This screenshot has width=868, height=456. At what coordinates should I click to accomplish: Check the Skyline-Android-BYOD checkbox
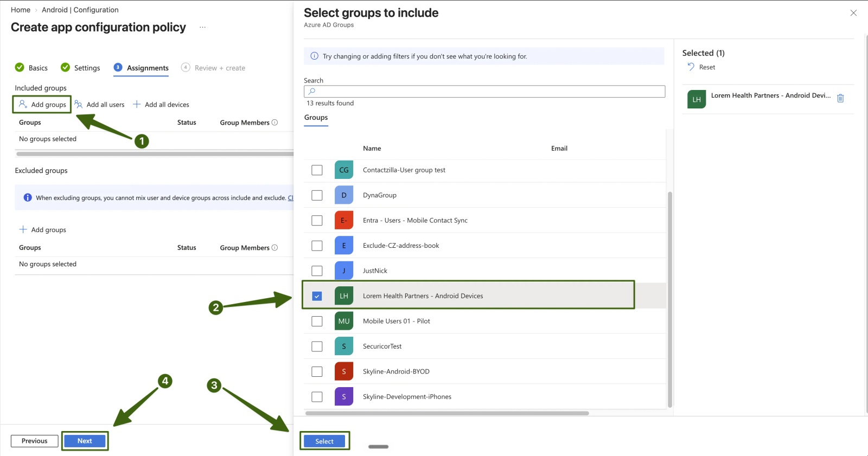pyautogui.click(x=317, y=371)
